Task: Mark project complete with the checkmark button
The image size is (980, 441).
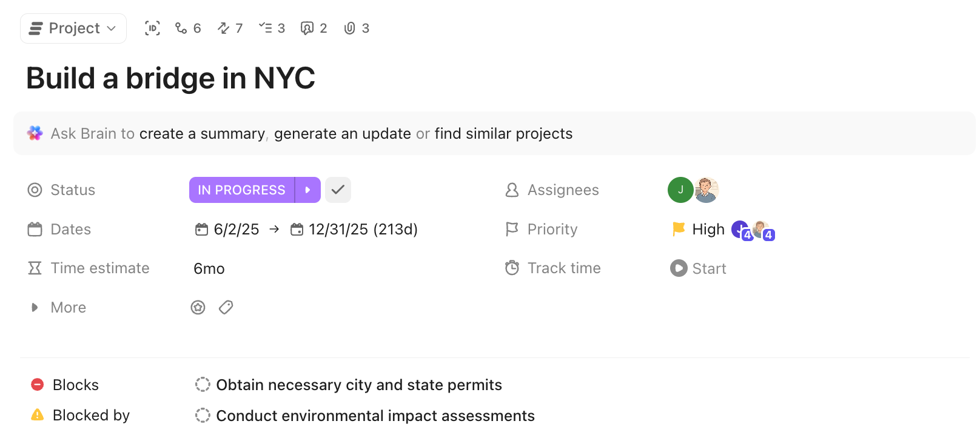Action: click(338, 190)
